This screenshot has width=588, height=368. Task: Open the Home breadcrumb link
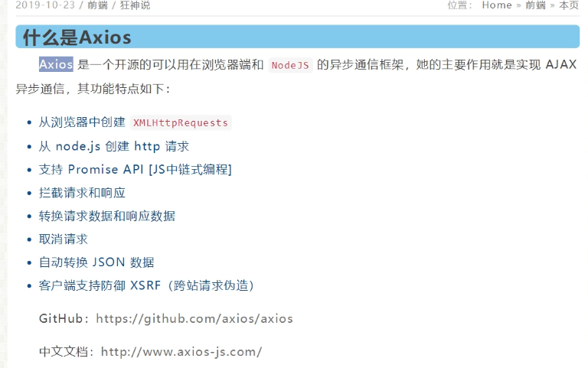pos(496,5)
